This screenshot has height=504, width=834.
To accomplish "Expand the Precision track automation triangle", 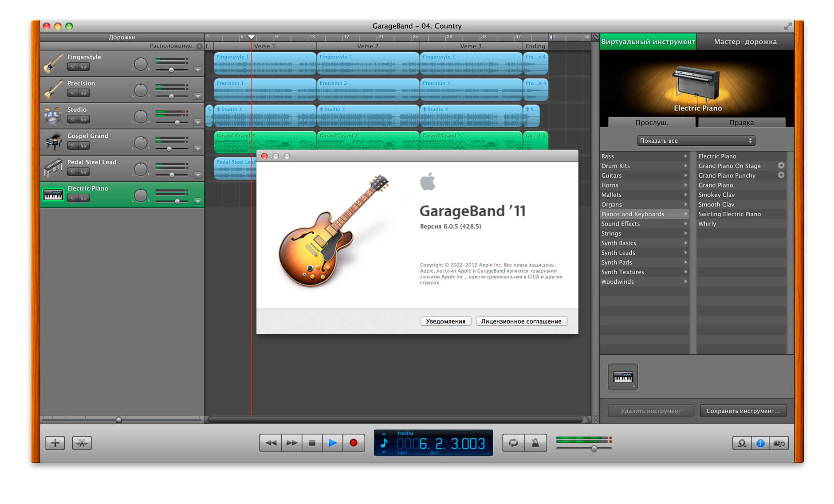I will click(x=198, y=96).
